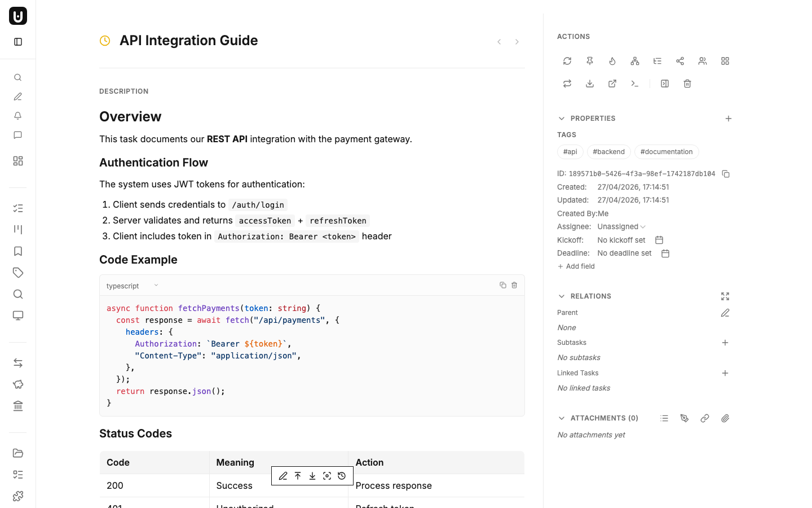
Task: Select the #backend tag
Action: (608, 151)
